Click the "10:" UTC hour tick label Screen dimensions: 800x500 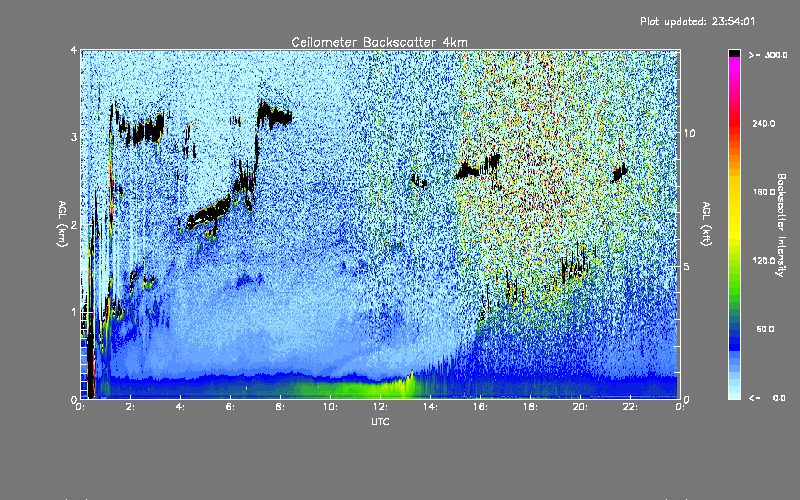(330, 407)
